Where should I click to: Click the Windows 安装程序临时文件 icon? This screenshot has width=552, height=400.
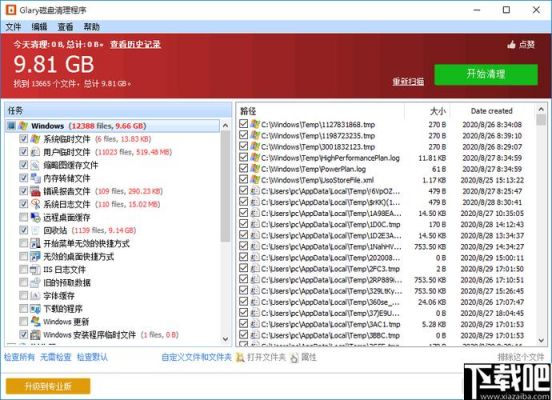click(35, 335)
